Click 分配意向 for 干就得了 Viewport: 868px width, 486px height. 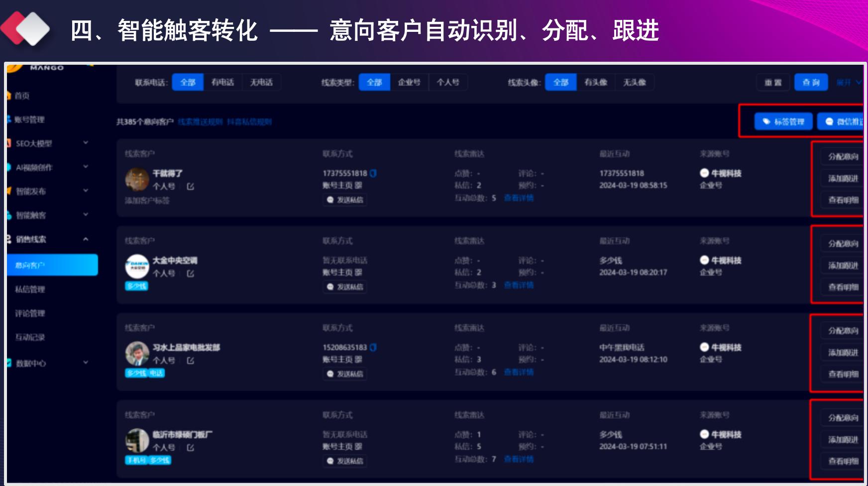tap(843, 157)
